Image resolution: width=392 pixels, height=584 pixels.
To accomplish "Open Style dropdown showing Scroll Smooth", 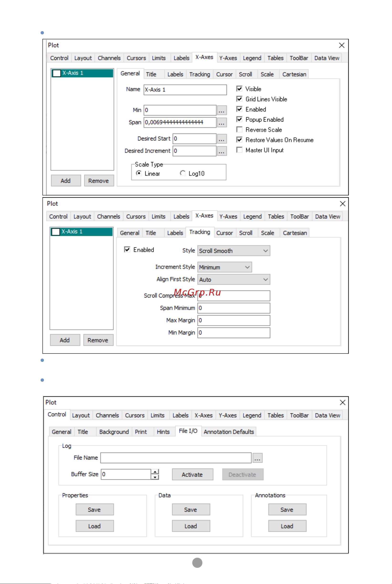I will (x=234, y=251).
